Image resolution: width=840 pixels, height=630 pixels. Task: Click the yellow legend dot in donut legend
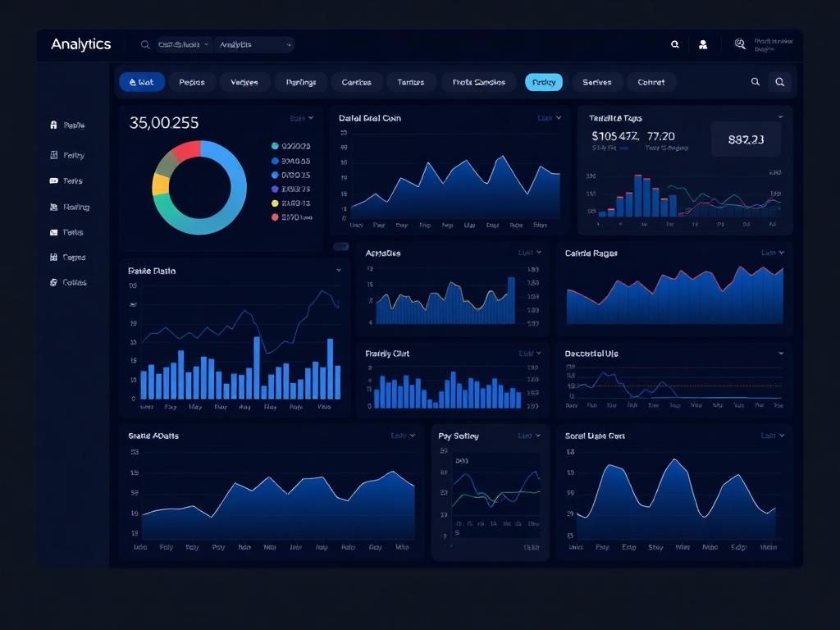(x=275, y=203)
